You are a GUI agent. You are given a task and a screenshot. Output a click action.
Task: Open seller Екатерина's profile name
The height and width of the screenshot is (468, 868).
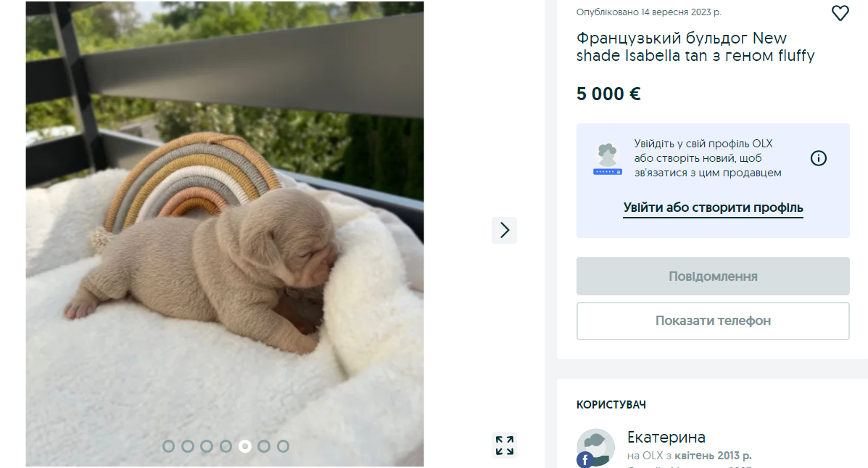coord(666,437)
